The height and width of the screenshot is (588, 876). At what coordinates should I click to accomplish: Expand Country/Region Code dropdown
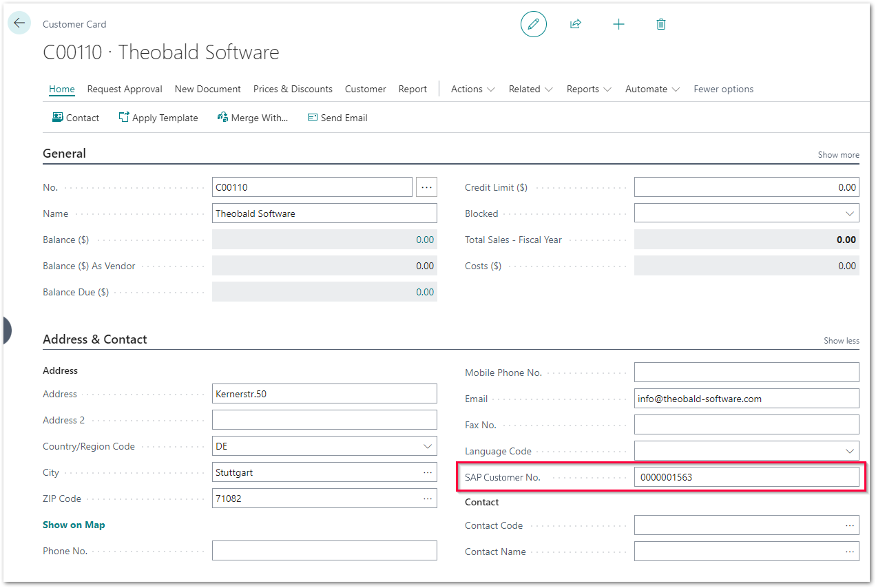point(428,446)
